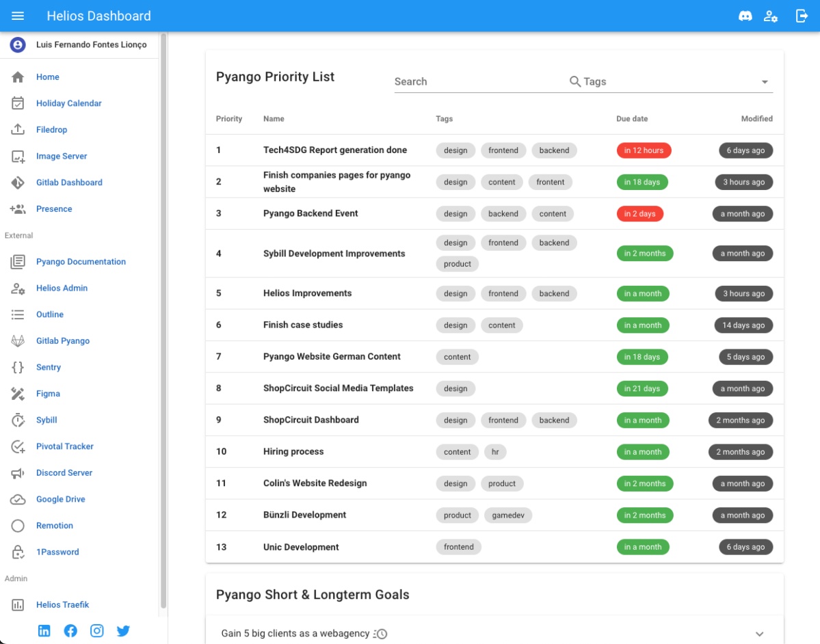Click the Sybill stopwatch icon

coord(18,420)
